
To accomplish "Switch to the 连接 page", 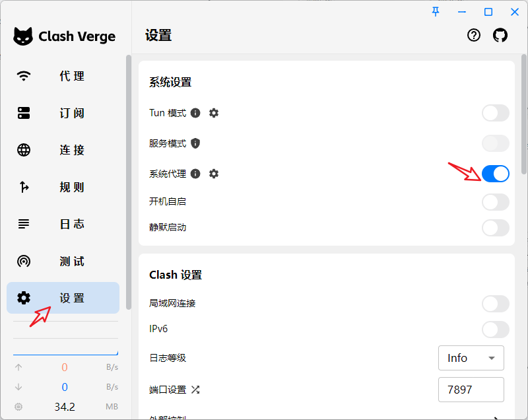I will (63, 150).
